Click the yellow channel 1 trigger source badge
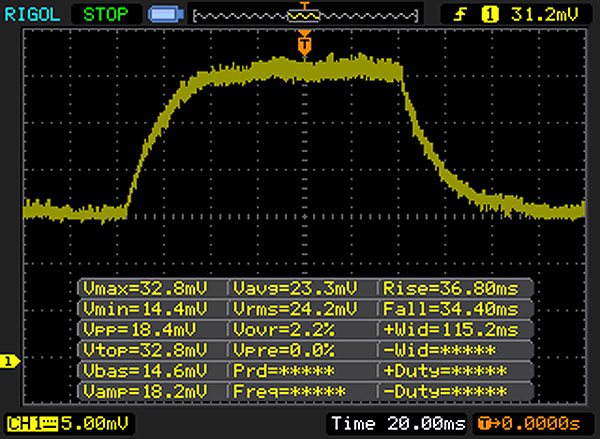The image size is (600, 439). click(x=491, y=15)
